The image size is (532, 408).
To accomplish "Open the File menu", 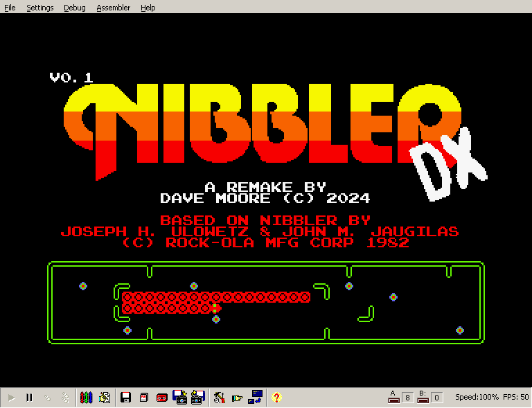I will pyautogui.click(x=10, y=8).
